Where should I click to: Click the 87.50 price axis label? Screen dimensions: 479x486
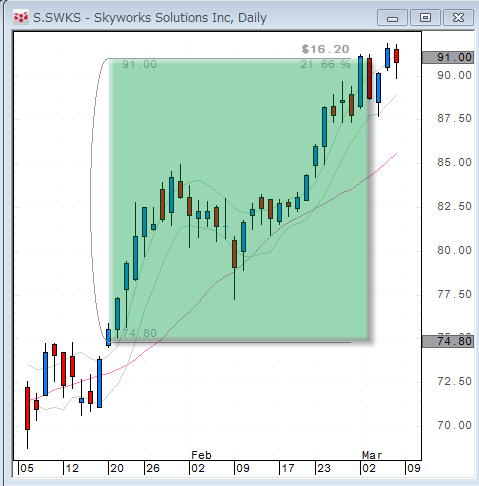pyautogui.click(x=454, y=118)
